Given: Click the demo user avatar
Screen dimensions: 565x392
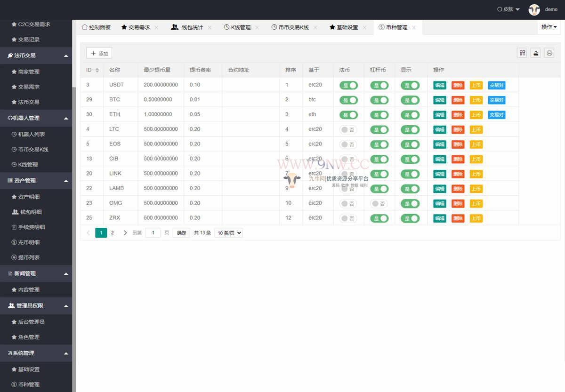Looking at the screenshot, I should point(534,10).
